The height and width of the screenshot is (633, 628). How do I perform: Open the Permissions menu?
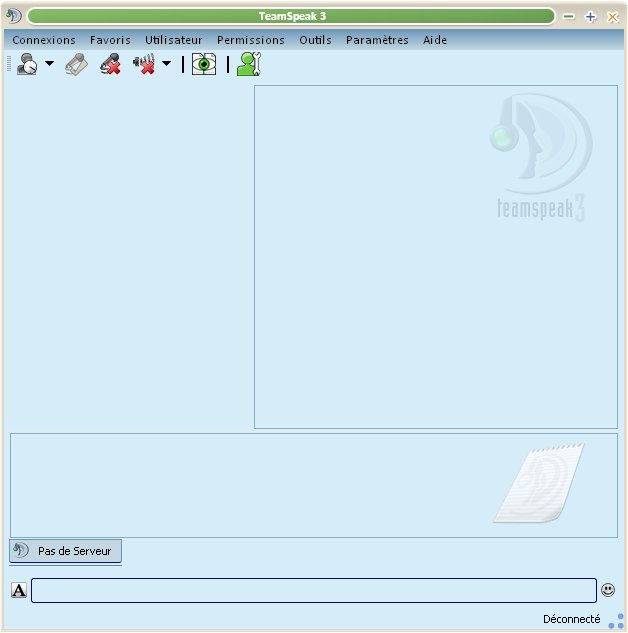251,40
